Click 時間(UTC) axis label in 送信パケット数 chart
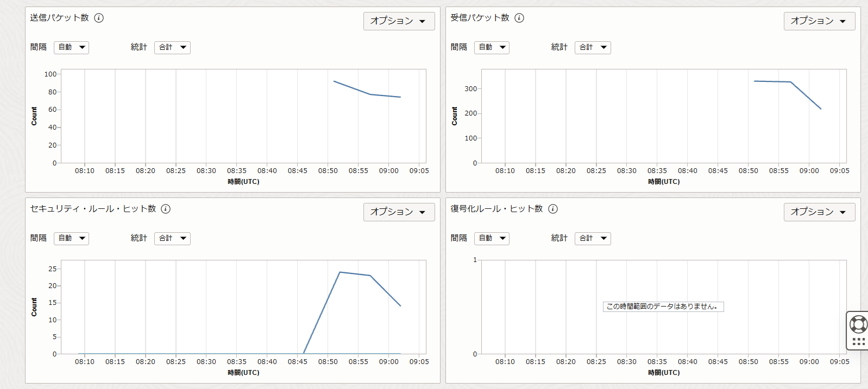Viewport: 868px width, 389px height. [x=243, y=182]
